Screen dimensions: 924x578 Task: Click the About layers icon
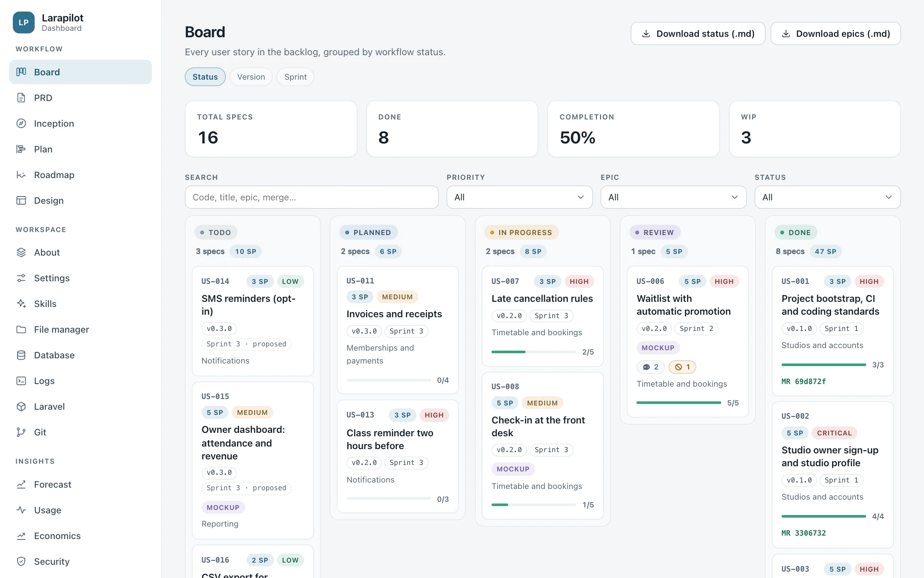click(x=21, y=252)
